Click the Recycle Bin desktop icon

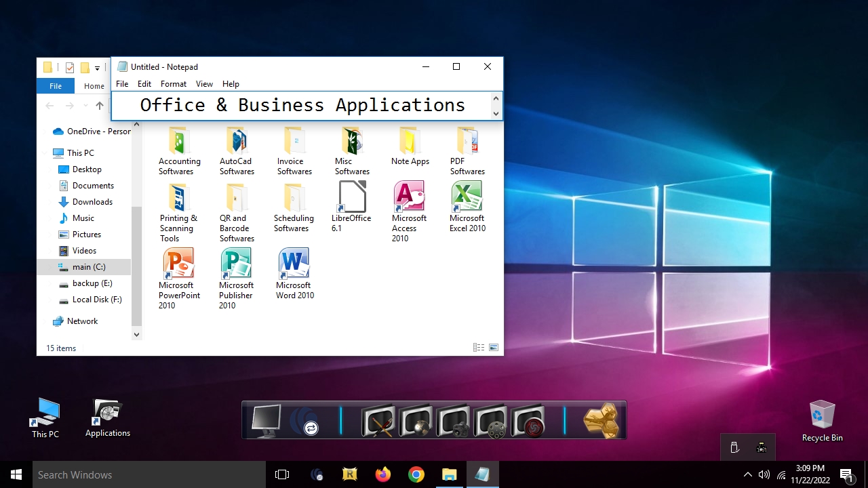click(x=822, y=415)
